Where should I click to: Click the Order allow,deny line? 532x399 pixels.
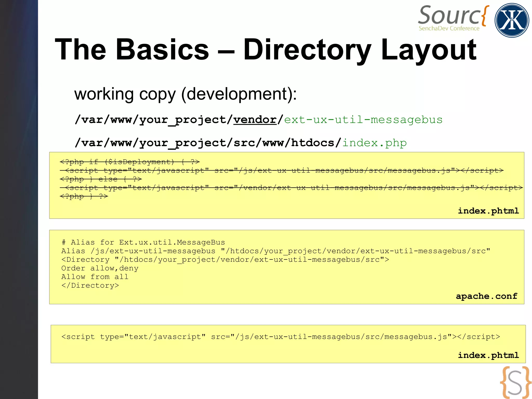coord(100,268)
